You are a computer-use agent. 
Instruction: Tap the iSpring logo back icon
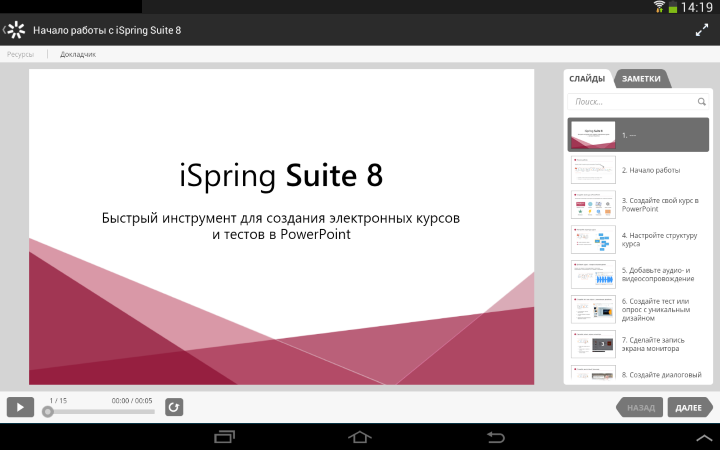[x=14, y=30]
